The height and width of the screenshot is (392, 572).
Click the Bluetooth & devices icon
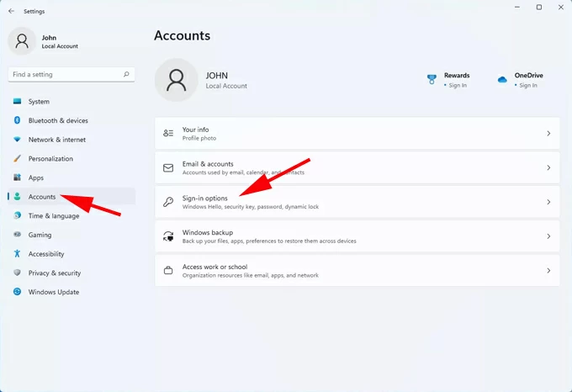(x=17, y=120)
